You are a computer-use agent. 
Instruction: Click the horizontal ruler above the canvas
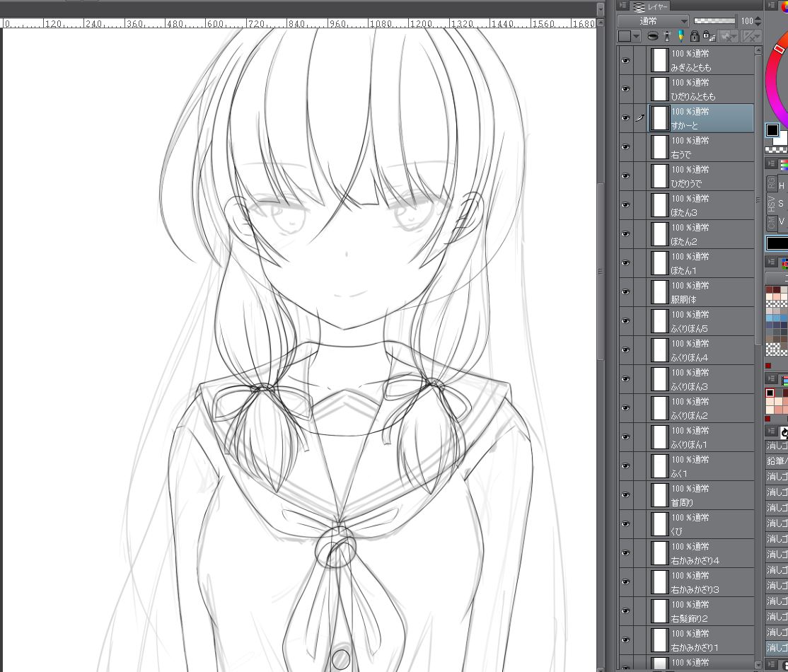point(299,23)
